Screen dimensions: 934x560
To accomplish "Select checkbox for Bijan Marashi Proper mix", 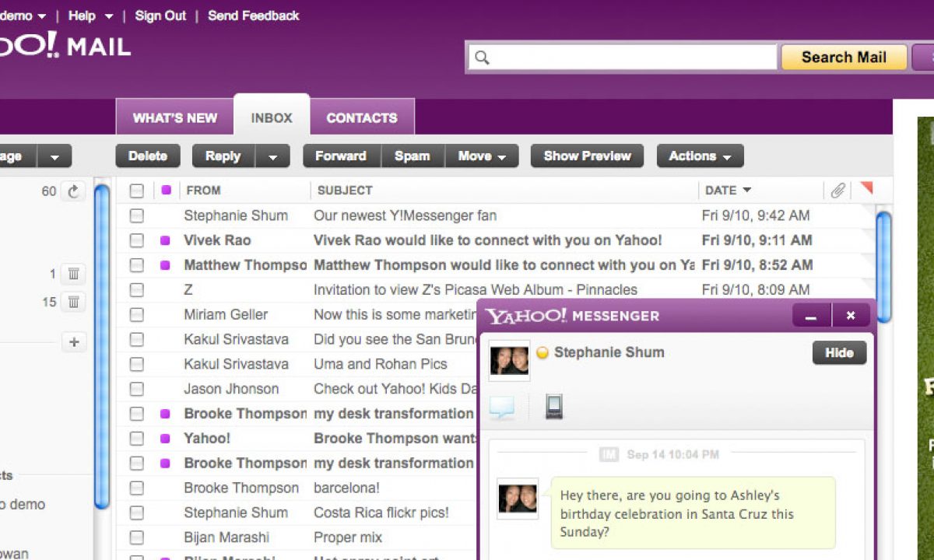I will tap(137, 537).
